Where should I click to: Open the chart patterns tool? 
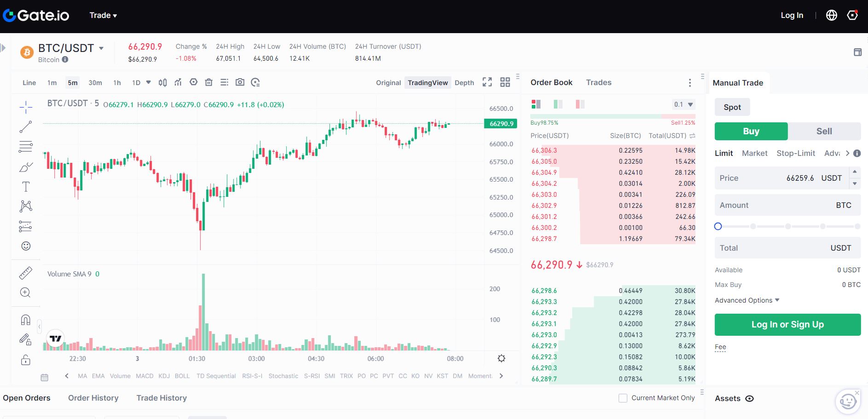coord(26,206)
